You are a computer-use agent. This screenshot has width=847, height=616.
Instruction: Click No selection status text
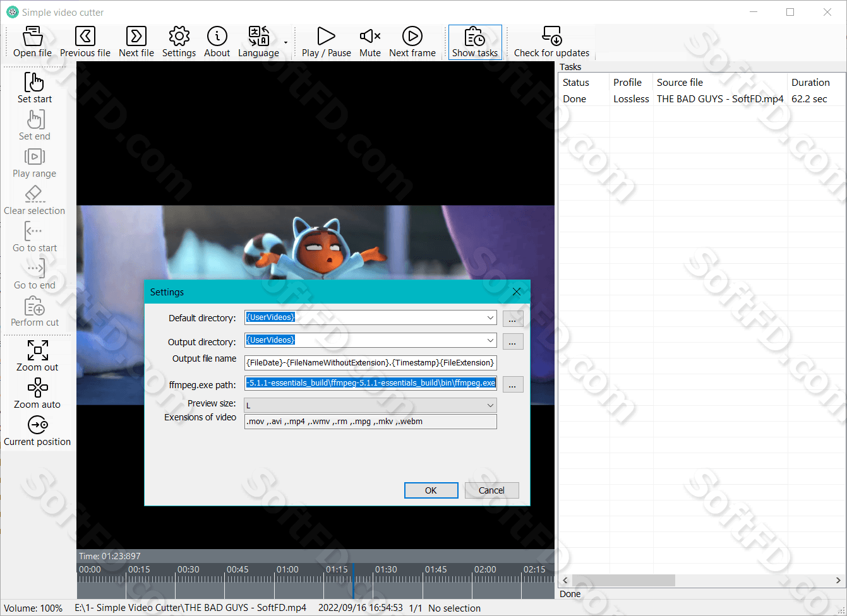click(x=454, y=608)
